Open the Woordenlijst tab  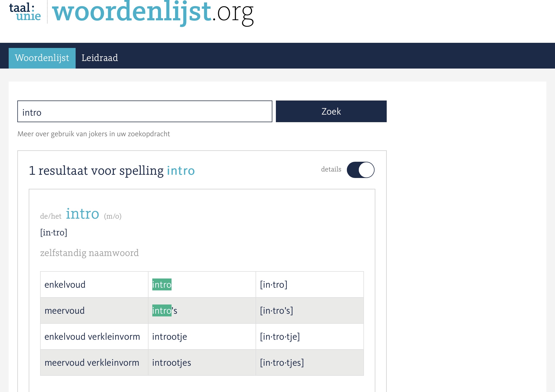tap(42, 58)
